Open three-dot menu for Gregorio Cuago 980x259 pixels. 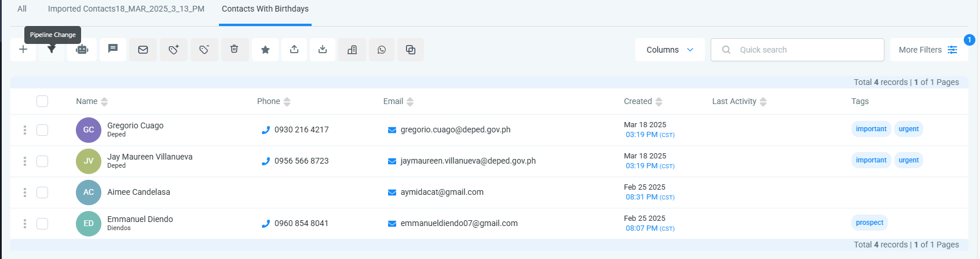click(x=25, y=130)
